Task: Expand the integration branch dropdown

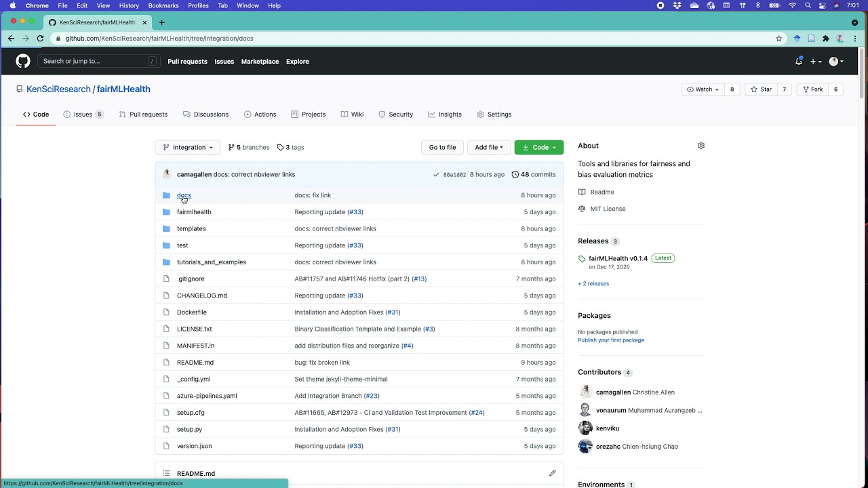Action: [188, 147]
